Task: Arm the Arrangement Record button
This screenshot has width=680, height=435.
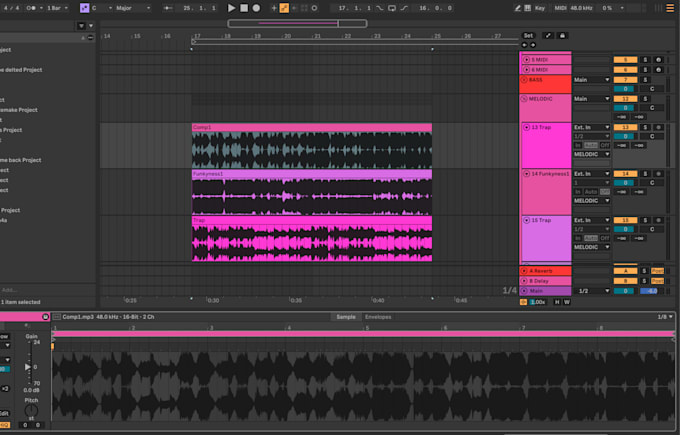Action: tap(256, 8)
